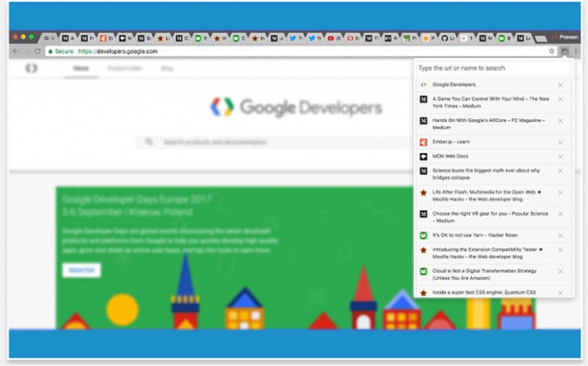This screenshot has width=588, height=366.
Task: Click the Google Developers favicon in the tab list
Action: point(424,85)
